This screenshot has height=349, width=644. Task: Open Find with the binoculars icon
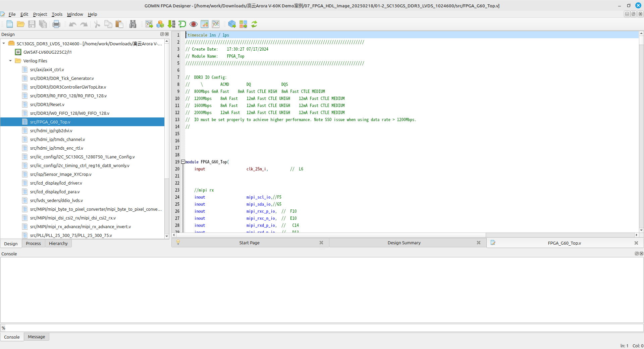(x=133, y=24)
